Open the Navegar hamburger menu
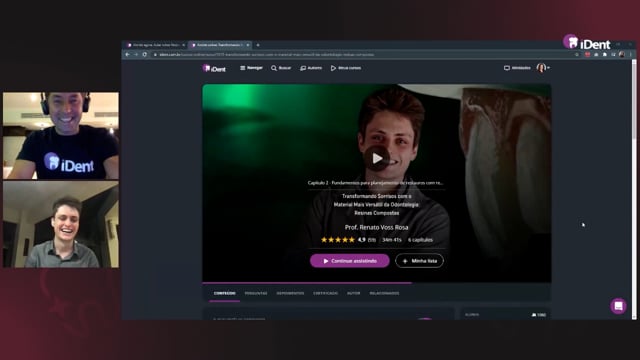 pos(251,68)
